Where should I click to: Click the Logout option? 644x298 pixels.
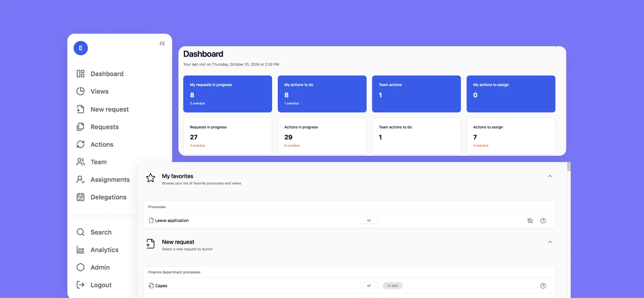point(101,285)
